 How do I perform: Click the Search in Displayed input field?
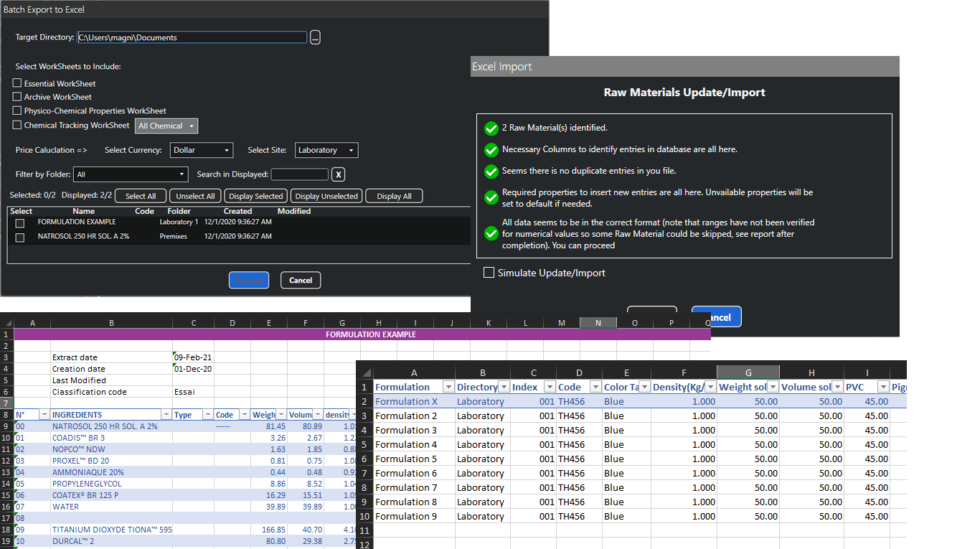(299, 174)
